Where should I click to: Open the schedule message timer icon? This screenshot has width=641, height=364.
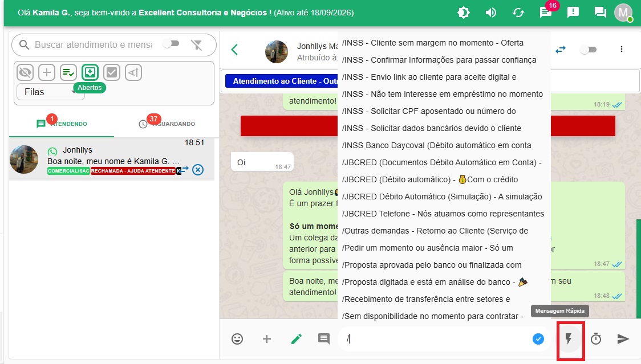coord(596,339)
